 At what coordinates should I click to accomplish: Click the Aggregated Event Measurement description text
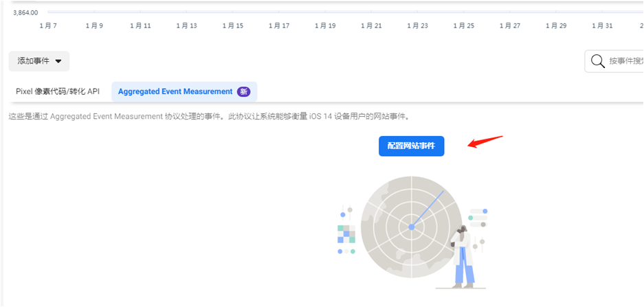tap(213, 116)
